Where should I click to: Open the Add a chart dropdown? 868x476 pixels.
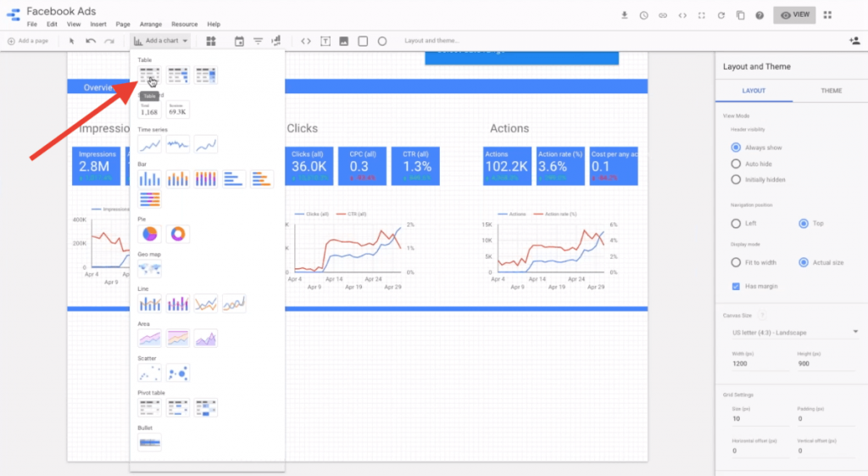click(161, 41)
